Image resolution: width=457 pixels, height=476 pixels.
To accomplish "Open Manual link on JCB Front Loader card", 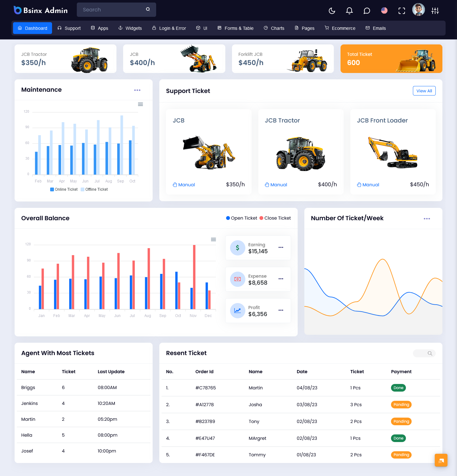I will [368, 185].
